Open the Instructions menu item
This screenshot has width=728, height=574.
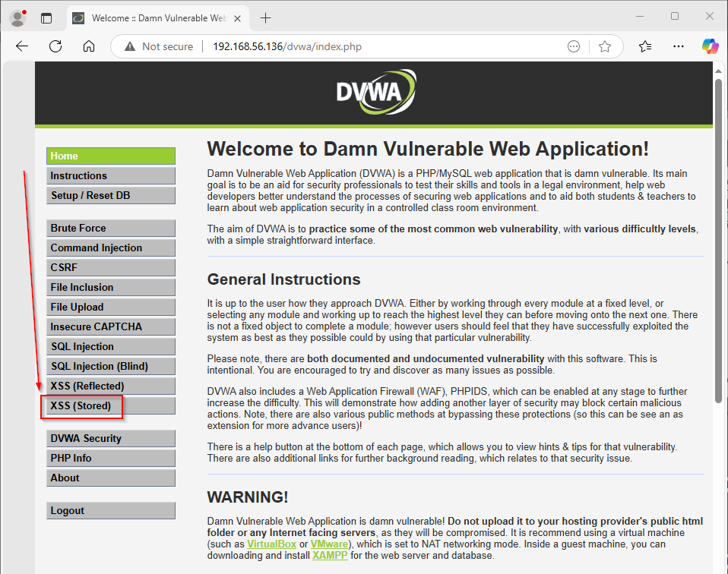click(111, 176)
